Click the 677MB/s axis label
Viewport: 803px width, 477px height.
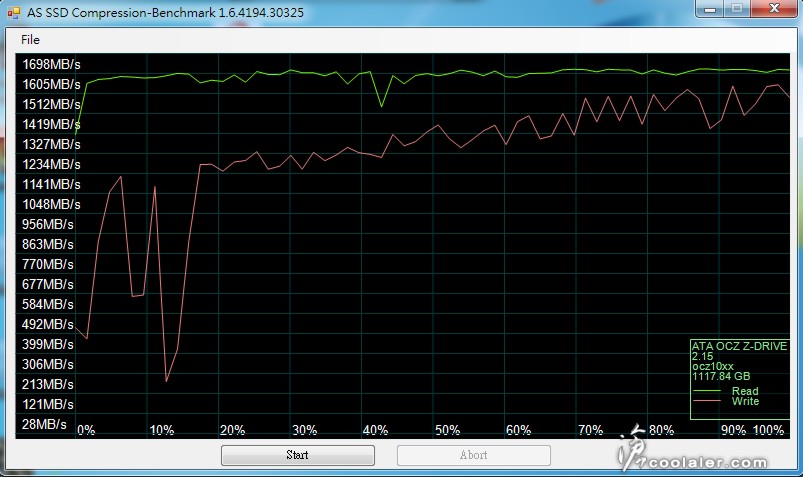(x=48, y=284)
